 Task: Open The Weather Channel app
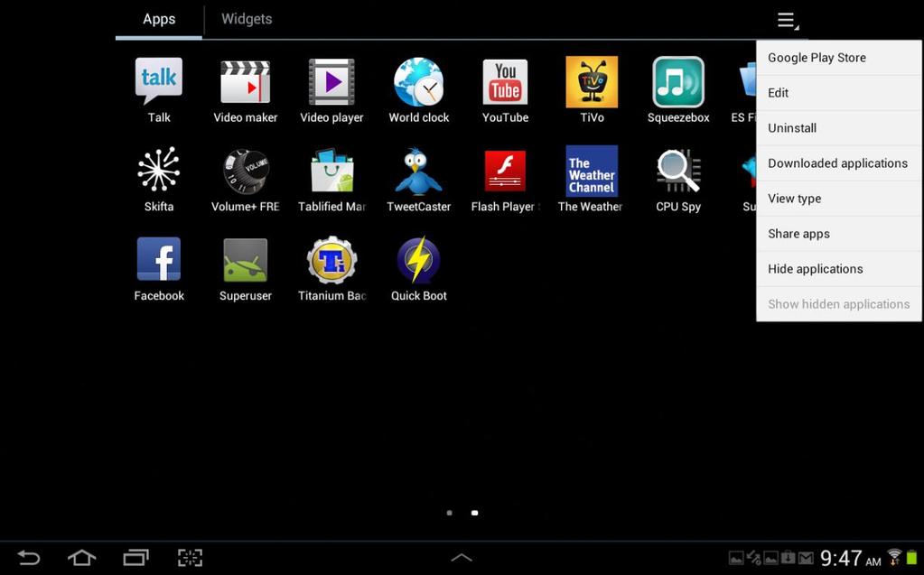tap(592, 179)
